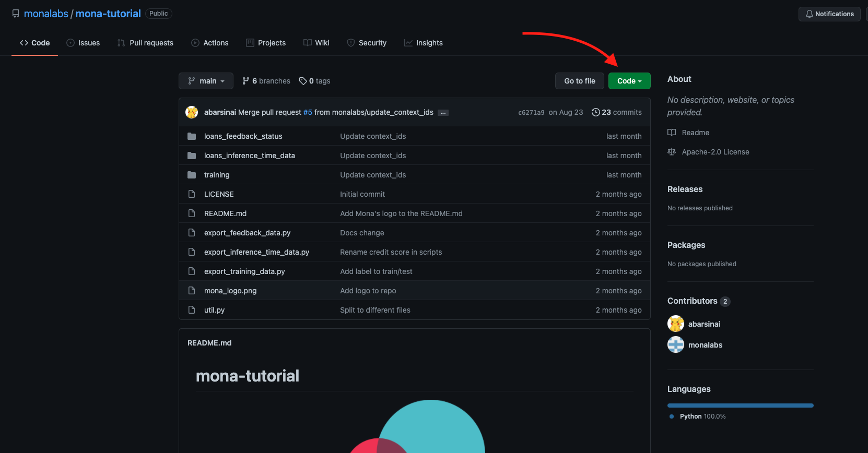The height and width of the screenshot is (453, 868).
Task: Open the Projects tab
Action: point(266,43)
